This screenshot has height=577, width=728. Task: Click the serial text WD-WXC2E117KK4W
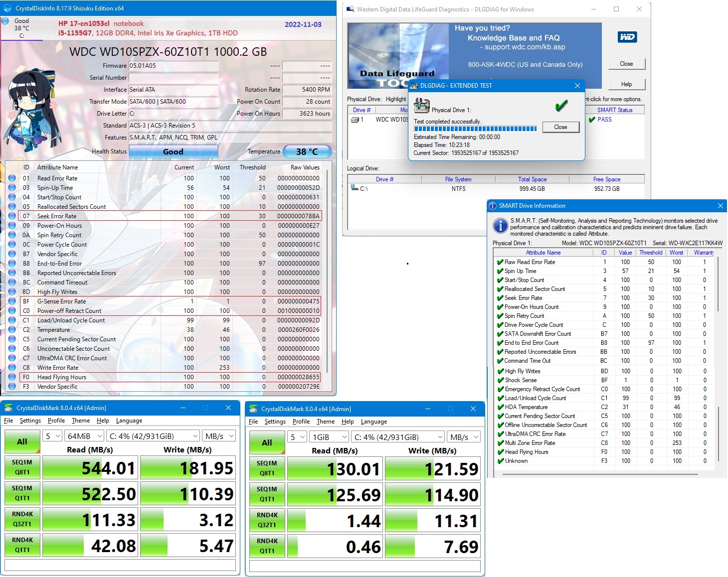(696, 243)
